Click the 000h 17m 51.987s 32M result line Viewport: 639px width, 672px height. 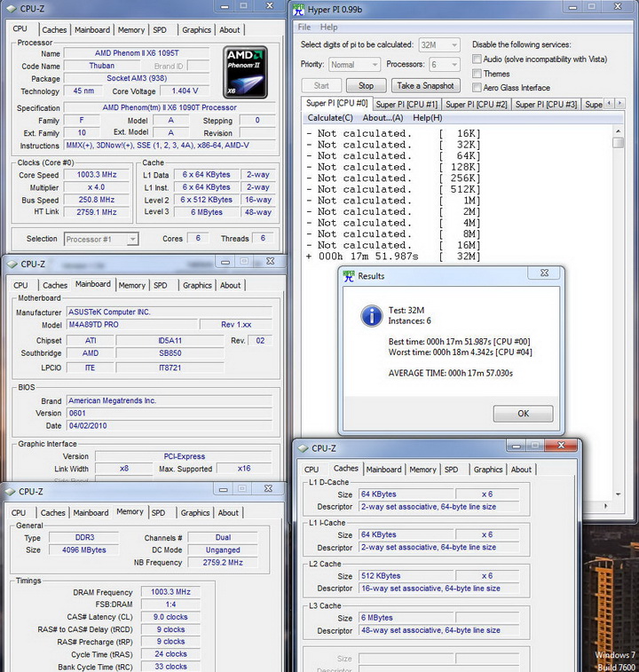coord(393,257)
